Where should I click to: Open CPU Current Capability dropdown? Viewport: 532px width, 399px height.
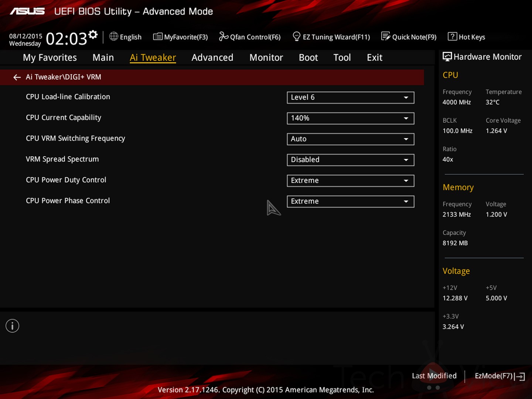tap(350, 118)
